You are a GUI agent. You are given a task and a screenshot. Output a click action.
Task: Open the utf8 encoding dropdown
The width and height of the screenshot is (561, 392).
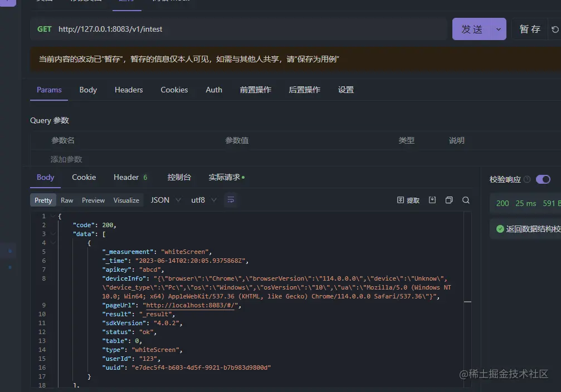click(203, 200)
